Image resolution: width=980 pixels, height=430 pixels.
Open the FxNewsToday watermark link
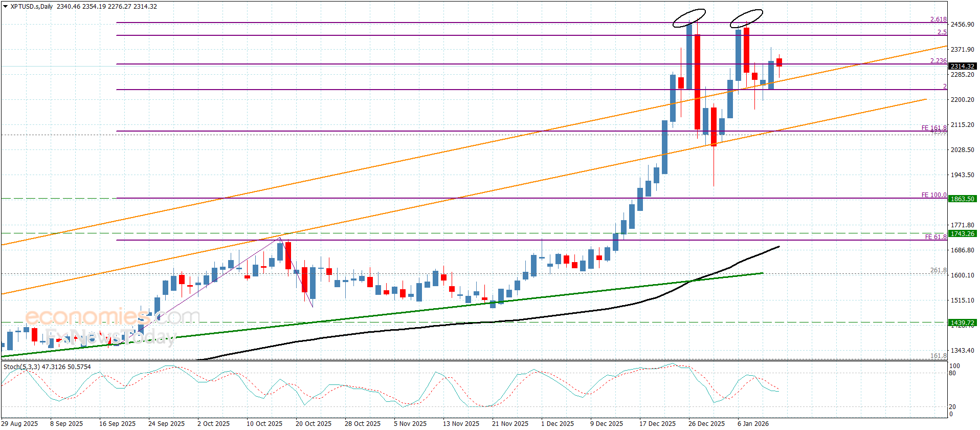(x=110, y=337)
